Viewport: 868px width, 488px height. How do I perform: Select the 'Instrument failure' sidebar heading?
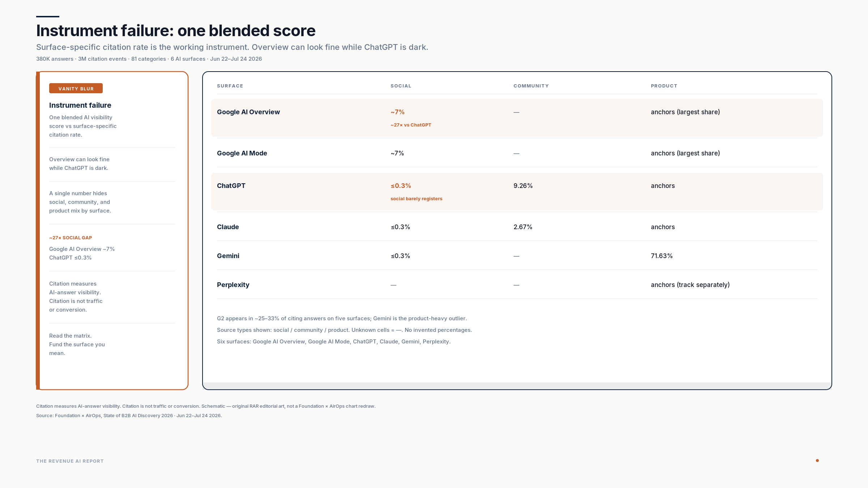tap(80, 105)
